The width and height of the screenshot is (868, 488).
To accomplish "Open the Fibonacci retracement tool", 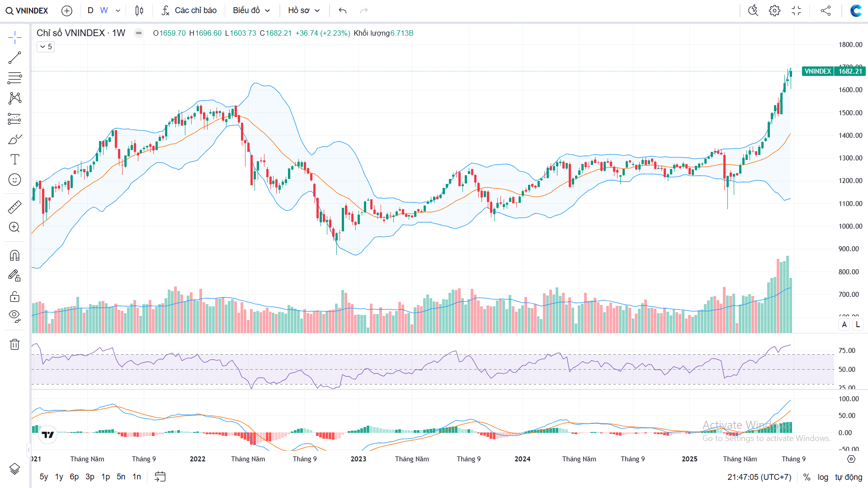I will point(14,78).
